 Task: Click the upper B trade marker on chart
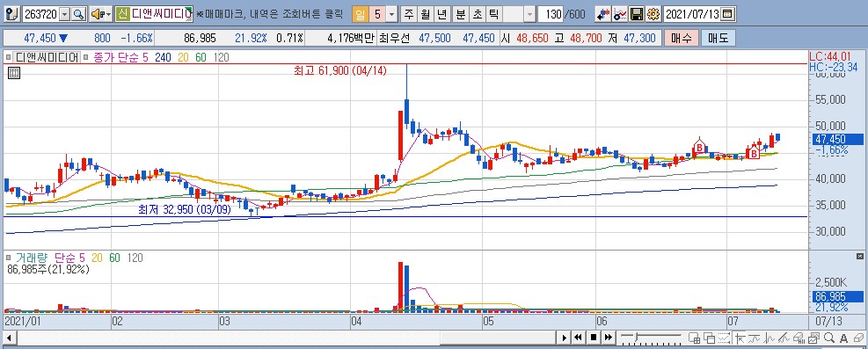pyautogui.click(x=700, y=147)
